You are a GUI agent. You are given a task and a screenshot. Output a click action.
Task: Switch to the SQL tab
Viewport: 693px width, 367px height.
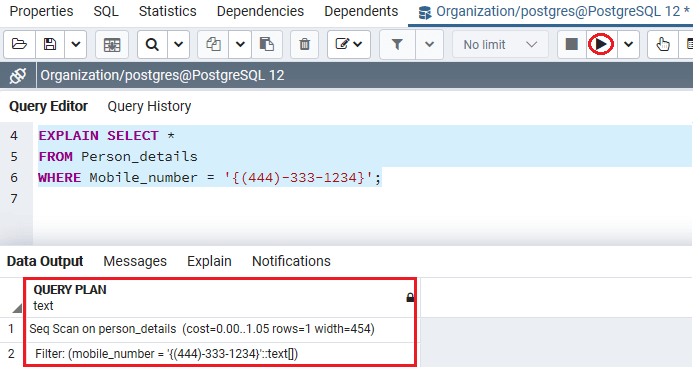pos(106,11)
